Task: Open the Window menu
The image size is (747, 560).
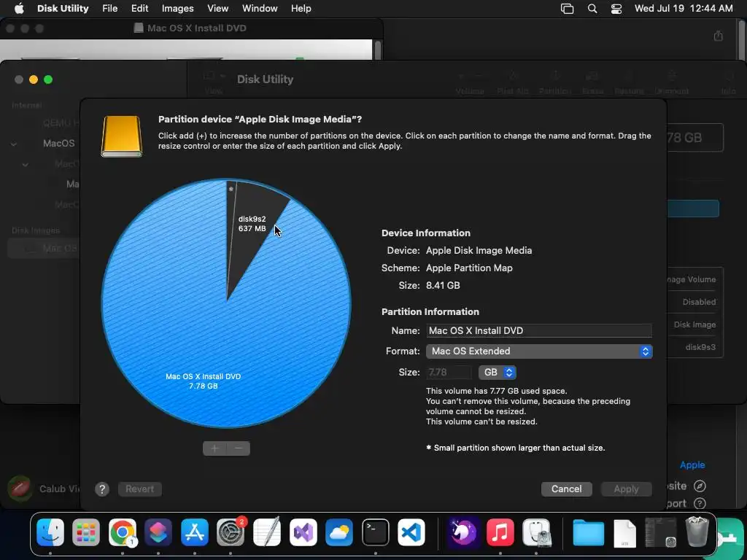Action: (260, 9)
